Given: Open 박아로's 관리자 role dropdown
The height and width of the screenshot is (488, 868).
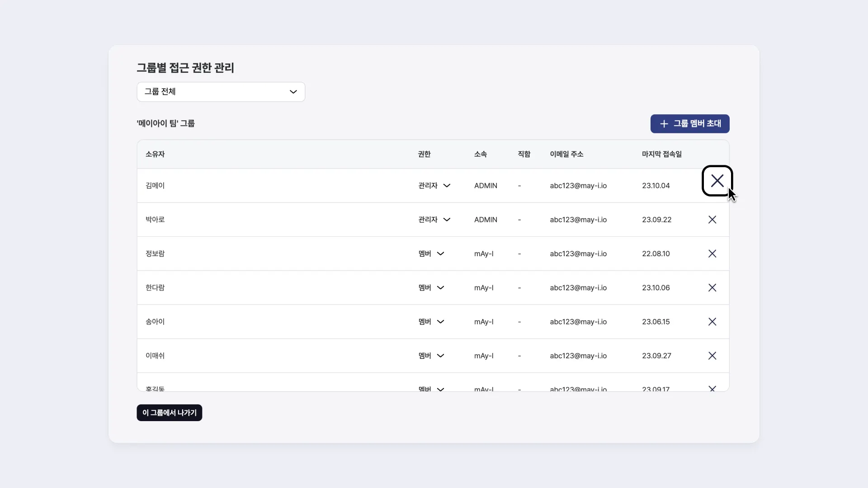Looking at the screenshot, I should 447,220.
